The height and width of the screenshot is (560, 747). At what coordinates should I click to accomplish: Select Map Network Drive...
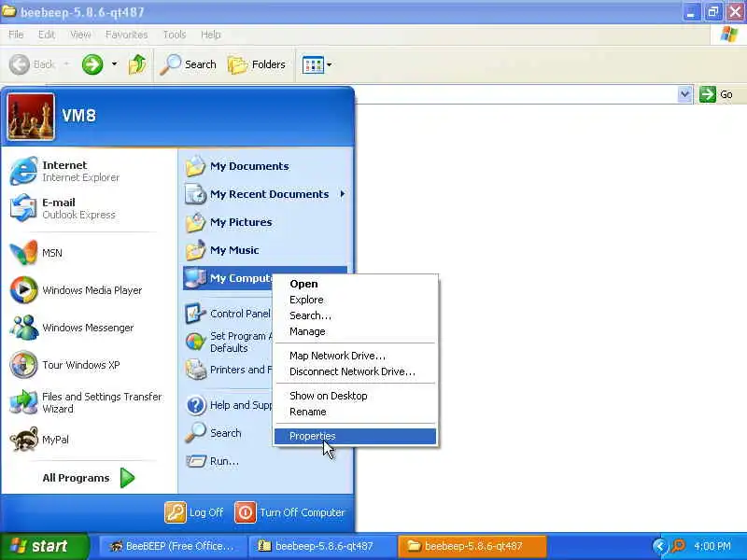pos(355,356)
